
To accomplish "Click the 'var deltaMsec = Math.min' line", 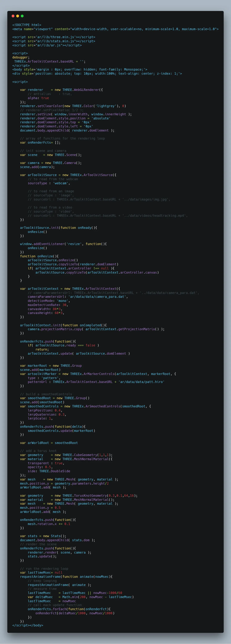I will tap(81, 597).
